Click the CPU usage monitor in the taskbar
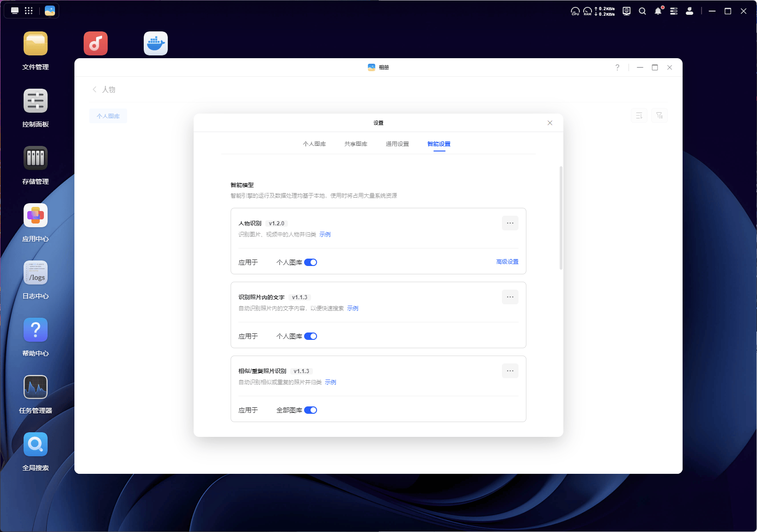 (575, 11)
